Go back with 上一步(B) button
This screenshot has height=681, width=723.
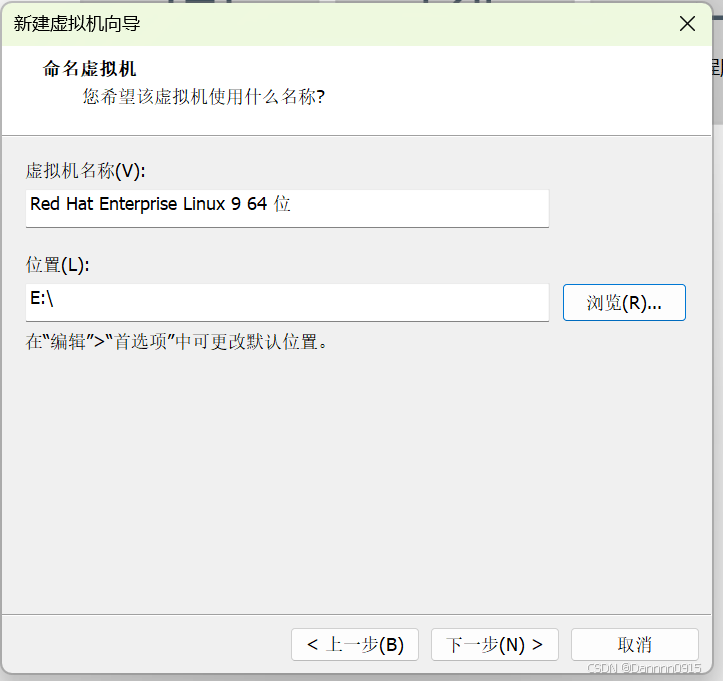(x=355, y=644)
